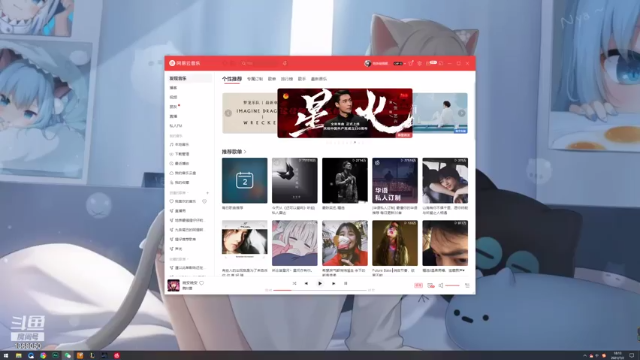Like the current song with heart icon
The image size is (640, 360).
(x=202, y=283)
